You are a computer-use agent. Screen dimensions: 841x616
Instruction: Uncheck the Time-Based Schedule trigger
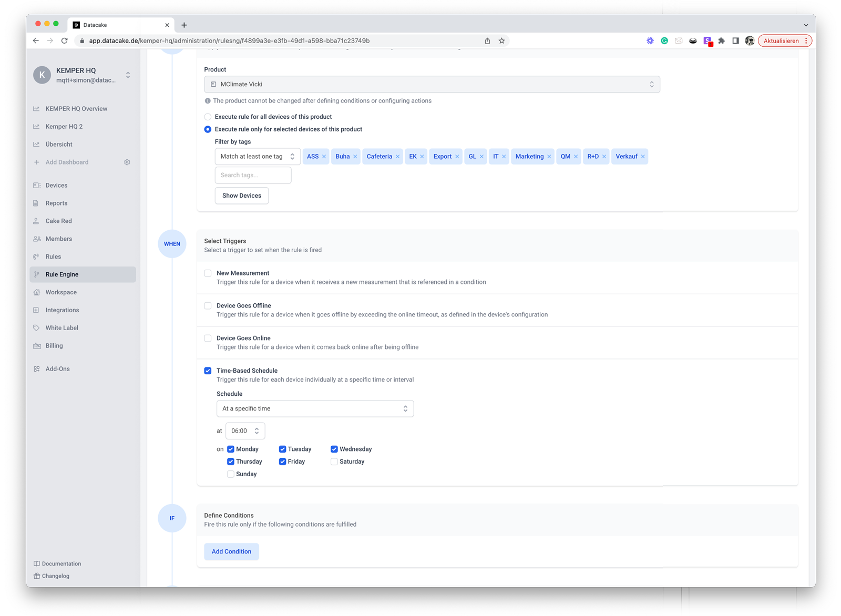[208, 371]
